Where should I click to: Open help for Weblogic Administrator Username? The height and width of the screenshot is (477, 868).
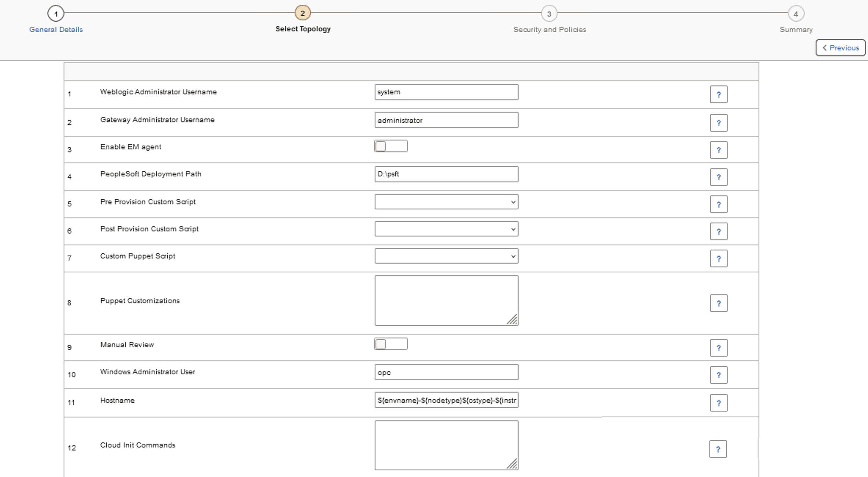click(x=719, y=94)
